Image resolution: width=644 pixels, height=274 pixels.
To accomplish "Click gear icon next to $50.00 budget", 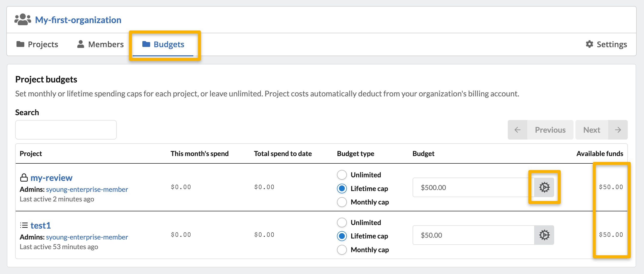I will pos(544,235).
